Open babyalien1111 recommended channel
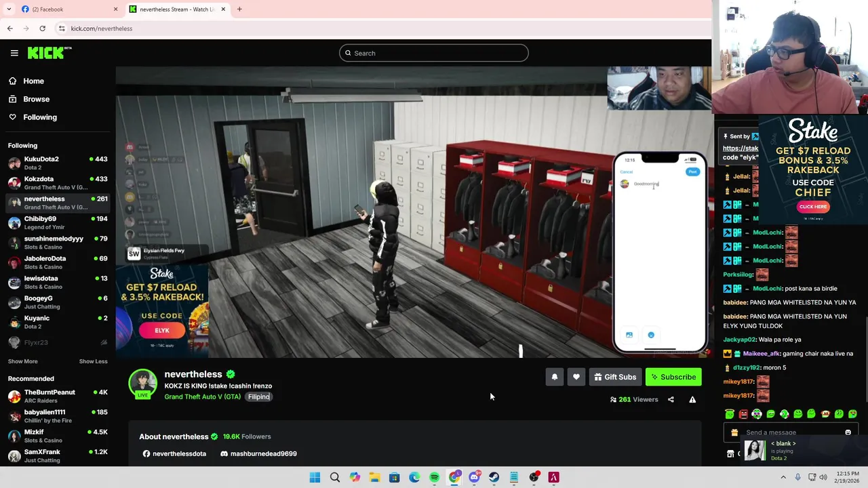Image resolution: width=868 pixels, height=488 pixels. coord(58,416)
